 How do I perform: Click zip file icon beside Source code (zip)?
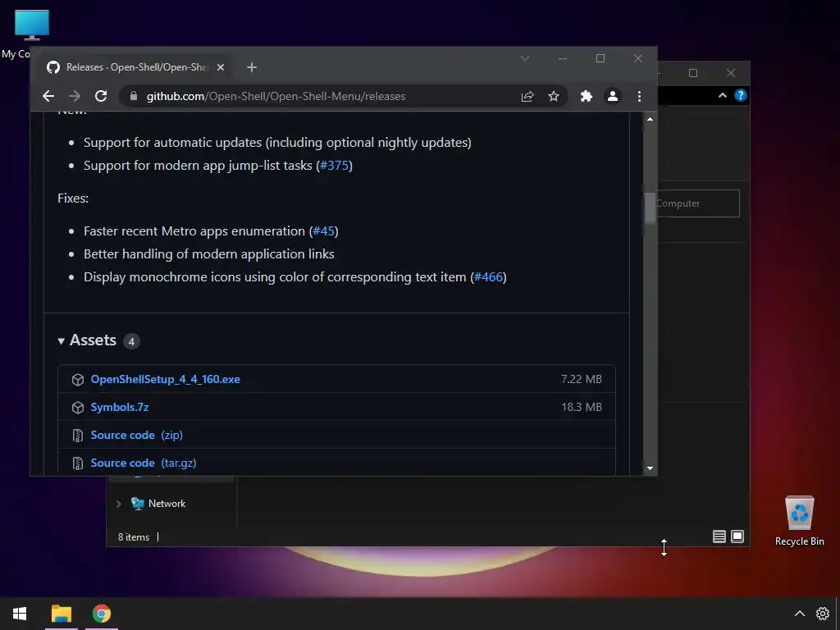(78, 436)
